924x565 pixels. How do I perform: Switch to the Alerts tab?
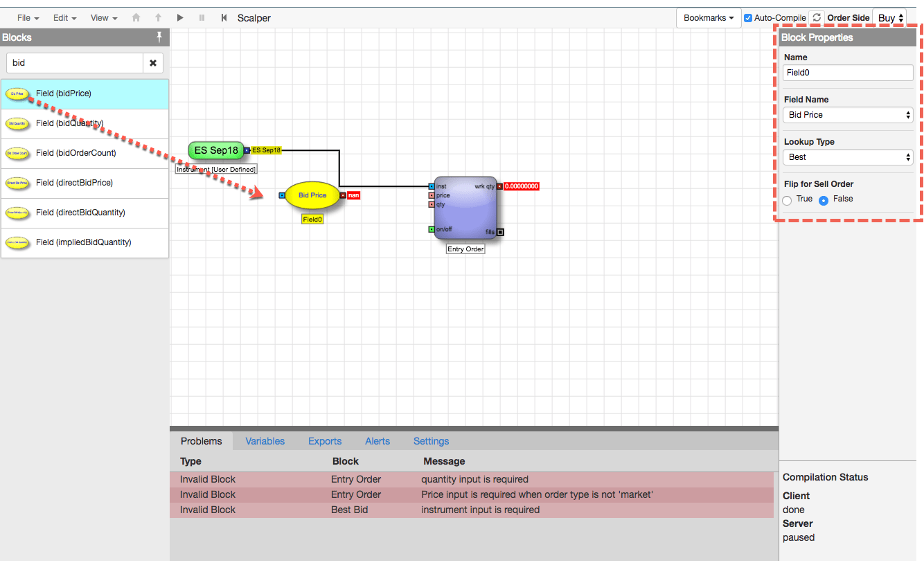coord(377,441)
